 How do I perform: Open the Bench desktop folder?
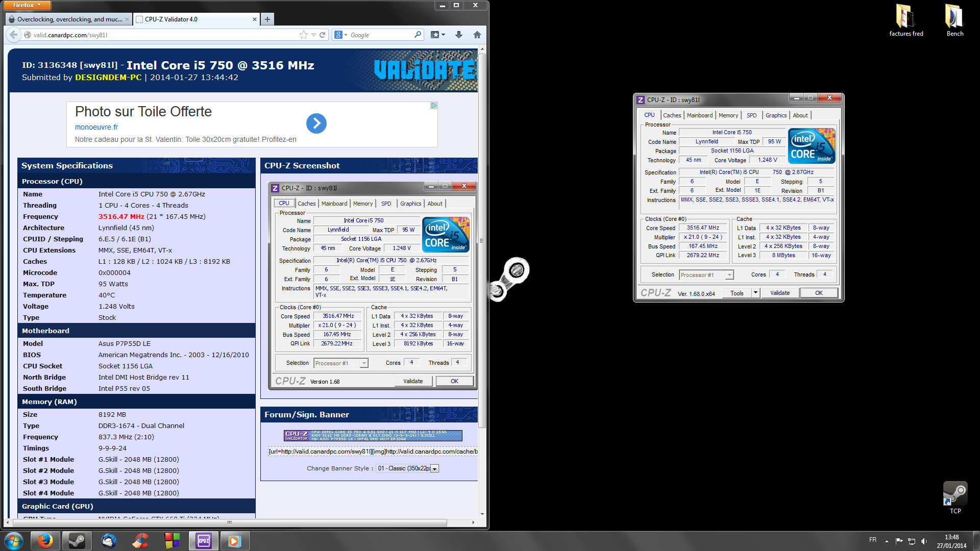[x=954, y=21]
